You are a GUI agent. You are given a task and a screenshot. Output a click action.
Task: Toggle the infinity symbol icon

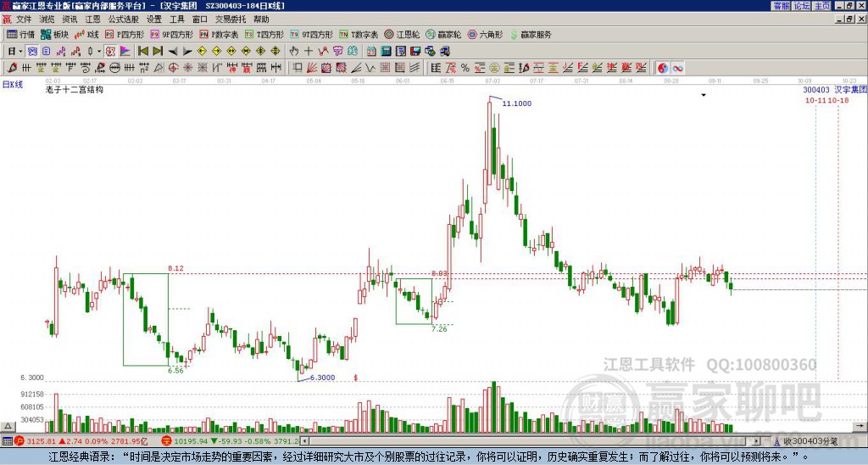pos(677,68)
